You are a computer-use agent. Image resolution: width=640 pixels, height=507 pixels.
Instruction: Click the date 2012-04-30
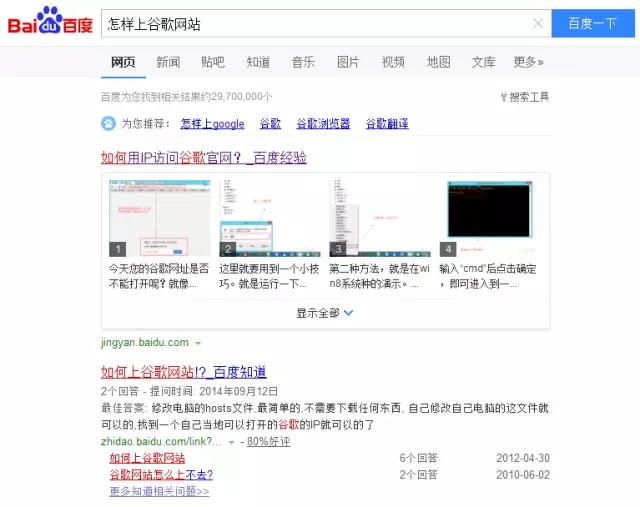pyautogui.click(x=523, y=458)
